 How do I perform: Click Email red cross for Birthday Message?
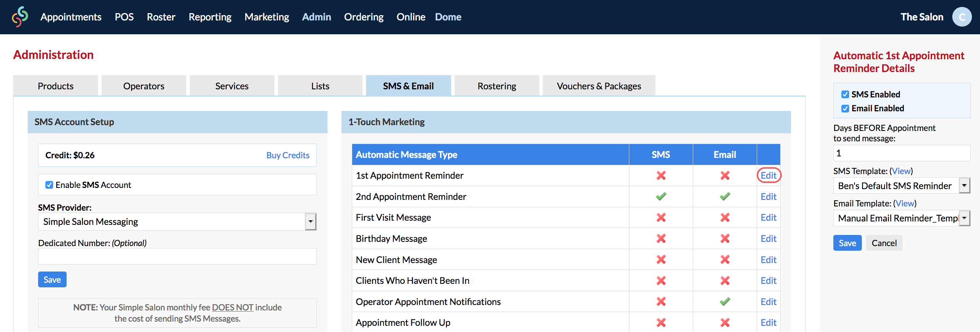725,239
